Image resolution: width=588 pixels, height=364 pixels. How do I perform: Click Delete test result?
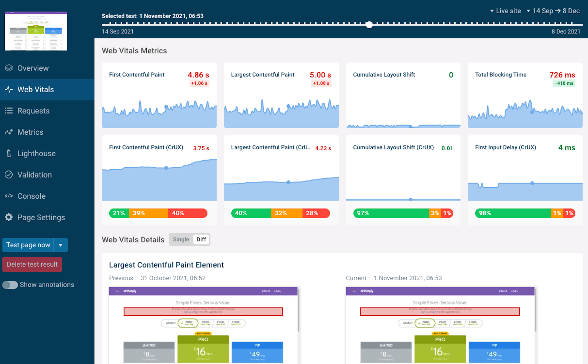tap(32, 264)
